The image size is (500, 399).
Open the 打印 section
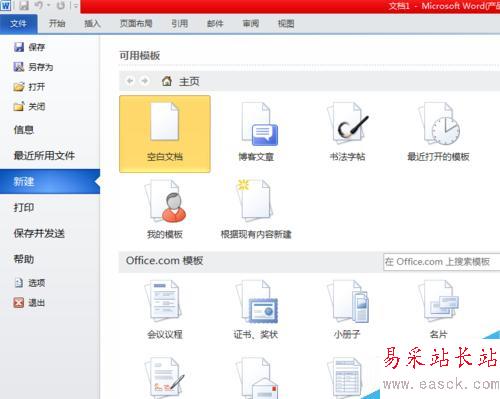point(24,207)
